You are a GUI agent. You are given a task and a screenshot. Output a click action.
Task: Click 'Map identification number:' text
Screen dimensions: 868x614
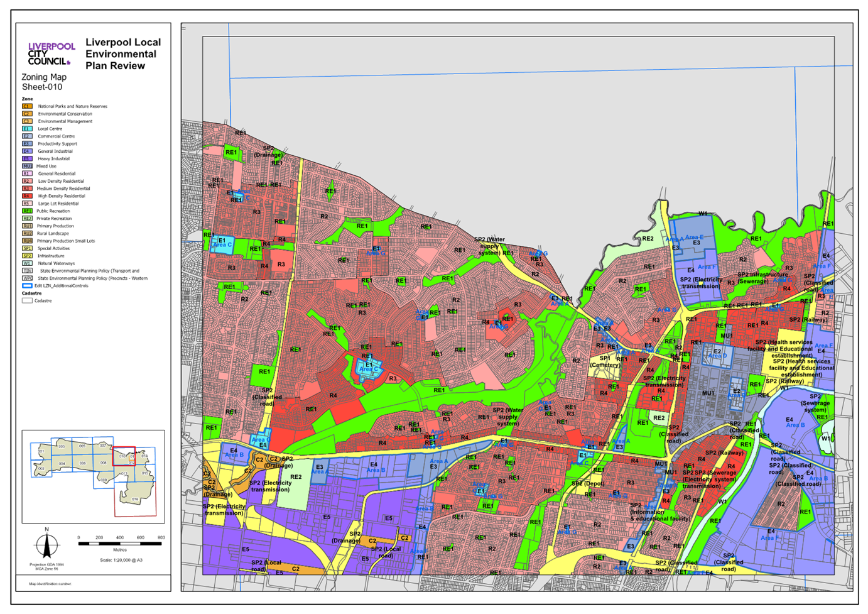pos(50,584)
